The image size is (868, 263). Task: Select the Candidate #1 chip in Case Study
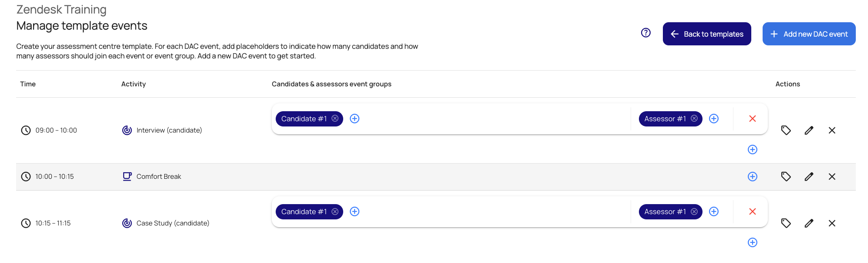tap(304, 212)
